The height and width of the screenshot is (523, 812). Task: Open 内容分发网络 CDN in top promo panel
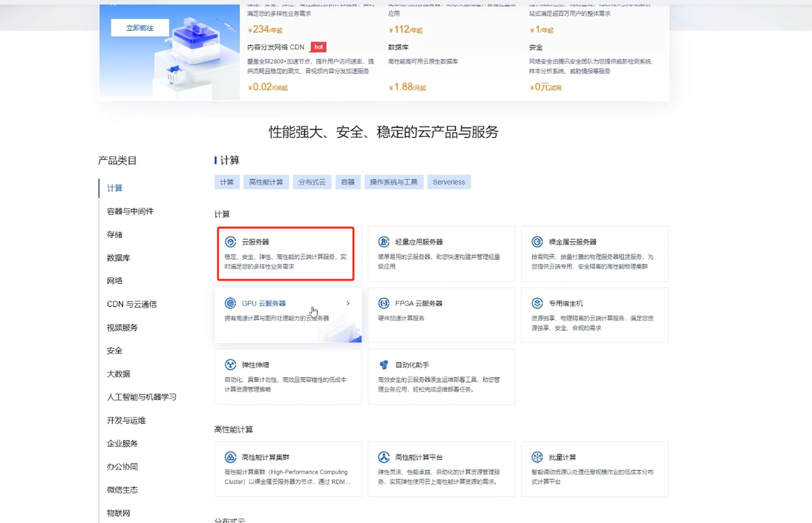tap(276, 47)
